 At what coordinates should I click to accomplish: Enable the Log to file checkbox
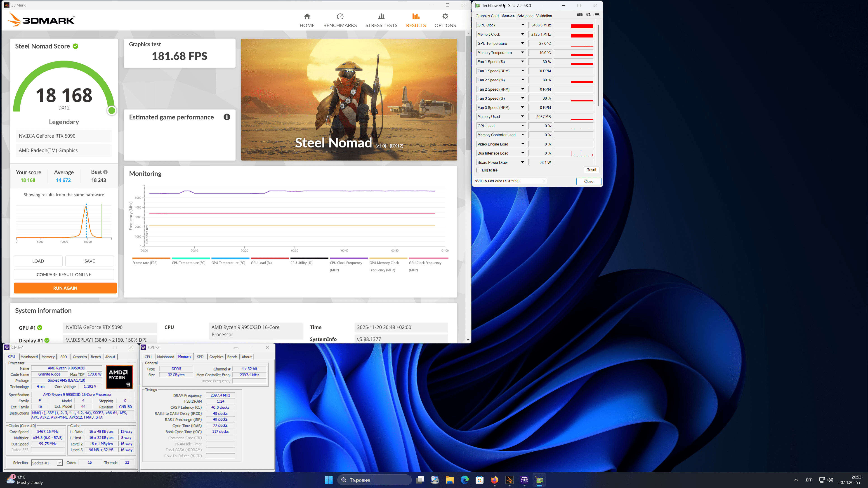[x=479, y=170]
